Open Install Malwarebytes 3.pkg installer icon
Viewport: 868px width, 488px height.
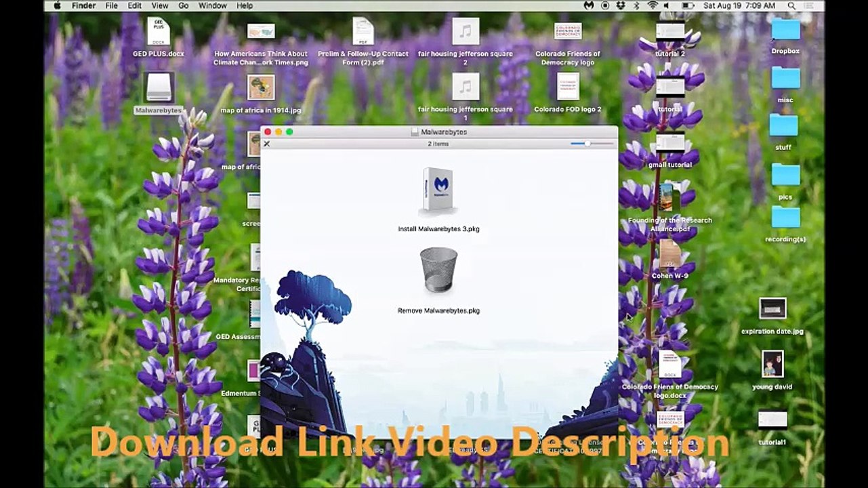(438, 192)
